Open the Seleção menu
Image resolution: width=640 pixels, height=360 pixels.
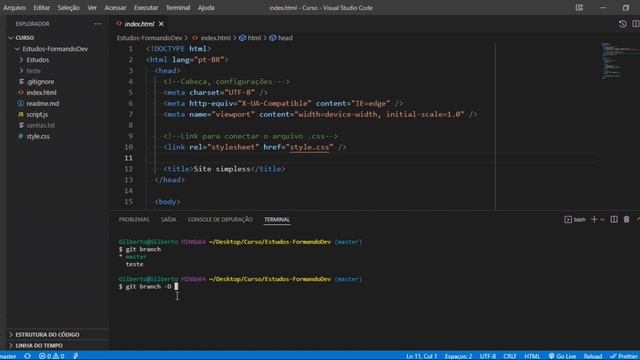pos(69,8)
